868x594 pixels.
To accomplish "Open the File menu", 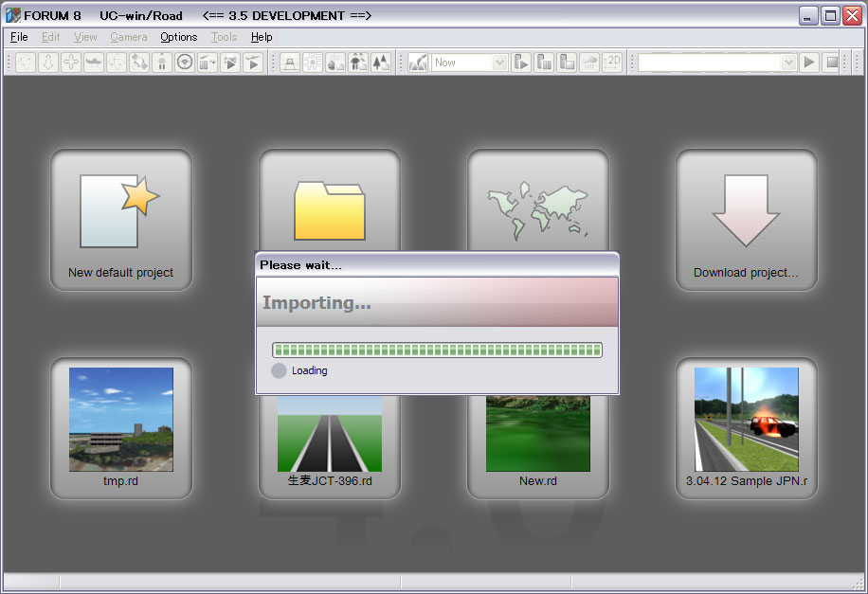I will pyautogui.click(x=19, y=37).
